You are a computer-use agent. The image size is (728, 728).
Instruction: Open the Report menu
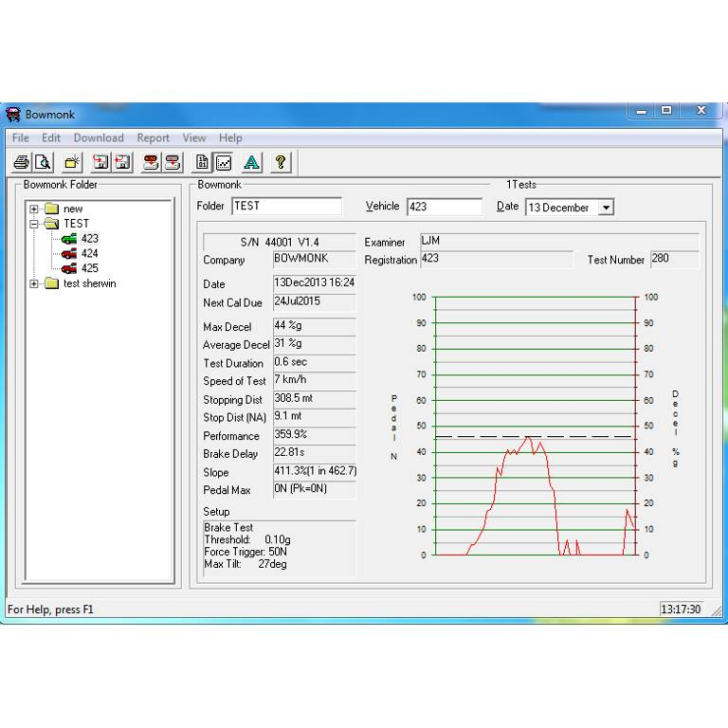153,137
